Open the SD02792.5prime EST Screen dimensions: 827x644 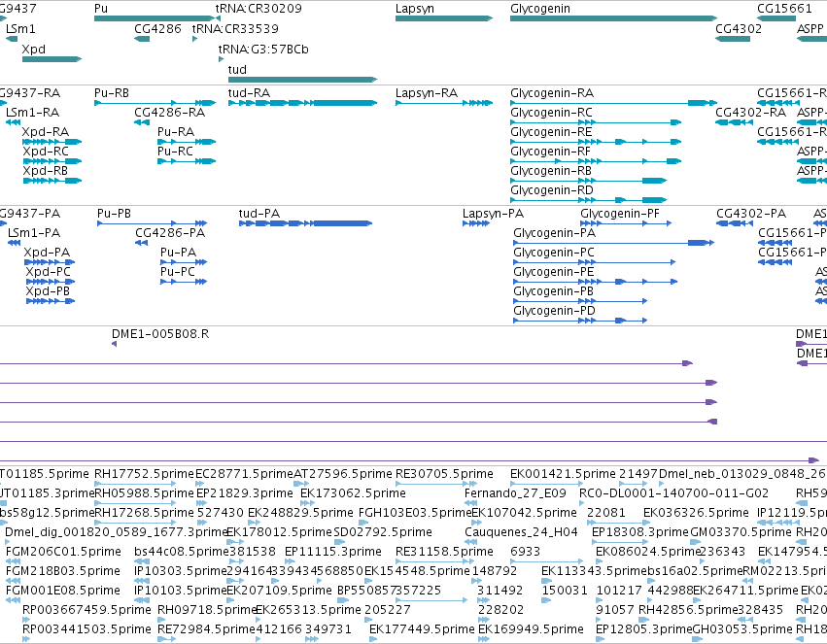(x=340, y=542)
